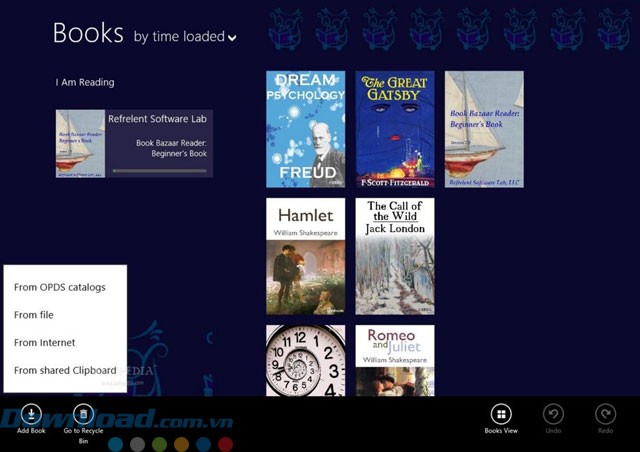Open the 'by time loaded' sort dropdown
Image resolution: width=640 pixels, height=452 pixels.
(185, 37)
